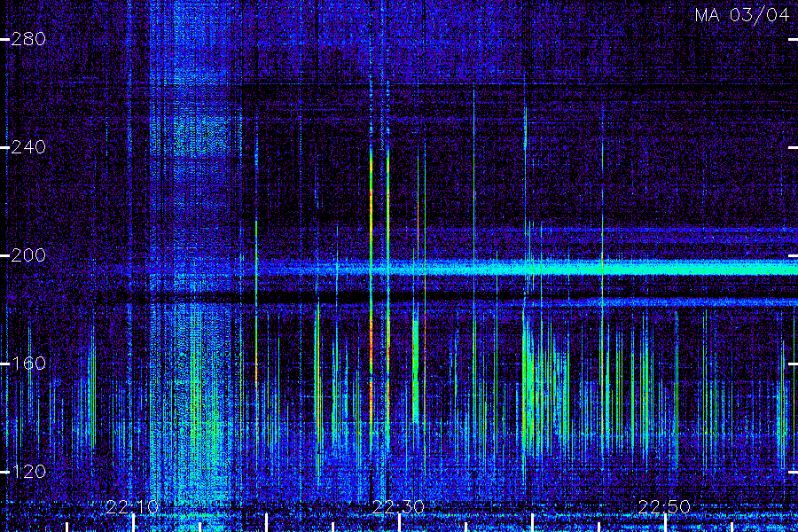Click the 160 frequency axis label
Viewport: 798px width, 532px height.
[28, 363]
